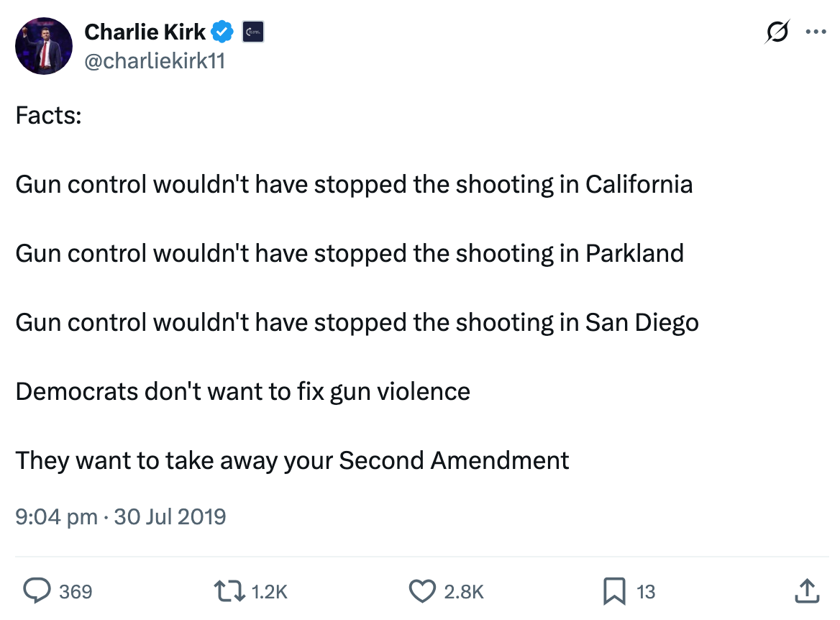Like the post with the heart icon
The width and height of the screenshot is (840, 620).
[x=421, y=591]
